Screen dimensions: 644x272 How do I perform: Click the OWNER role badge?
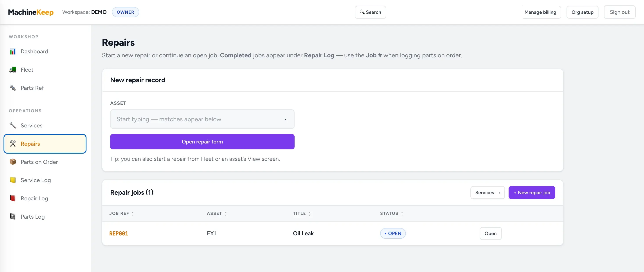[x=125, y=12]
